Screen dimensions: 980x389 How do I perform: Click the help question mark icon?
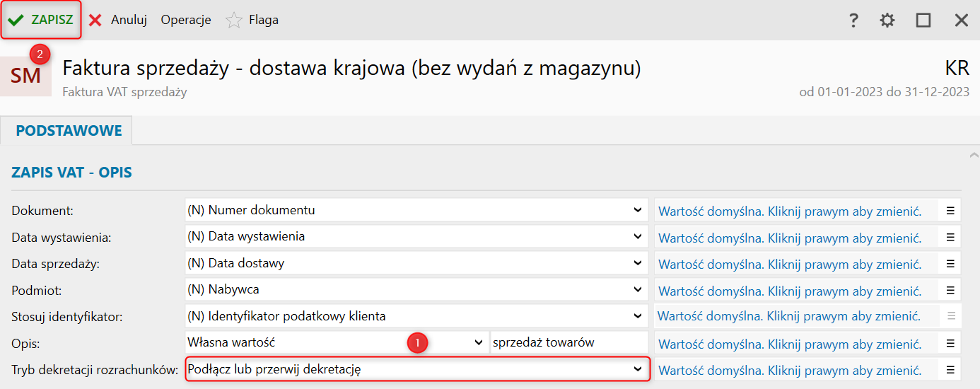pyautogui.click(x=853, y=21)
